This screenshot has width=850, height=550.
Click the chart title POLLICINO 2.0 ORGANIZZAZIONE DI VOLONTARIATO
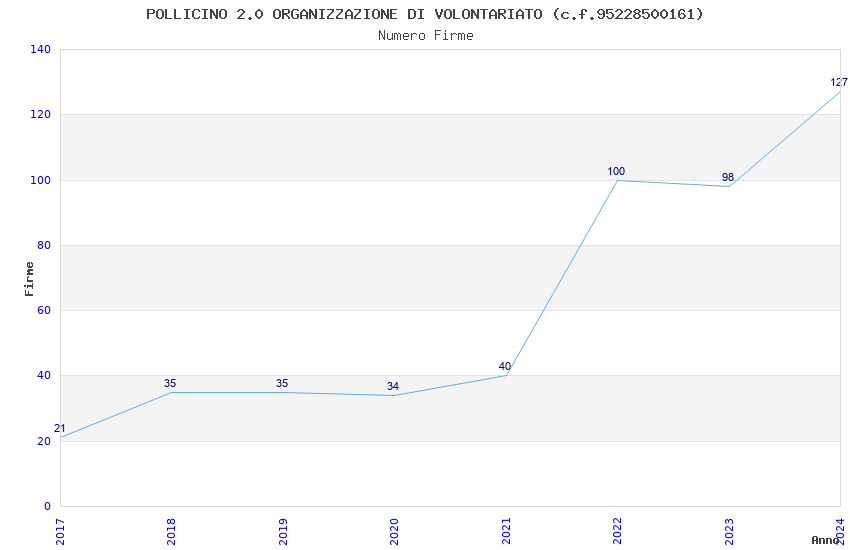pyautogui.click(x=425, y=14)
